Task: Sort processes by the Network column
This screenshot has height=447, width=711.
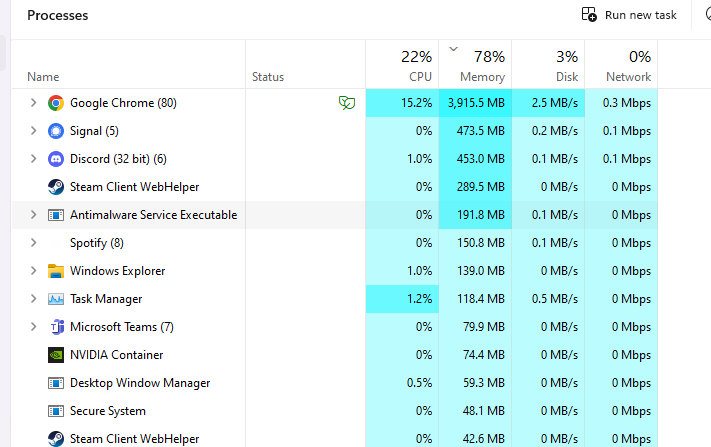Action: tap(621, 64)
